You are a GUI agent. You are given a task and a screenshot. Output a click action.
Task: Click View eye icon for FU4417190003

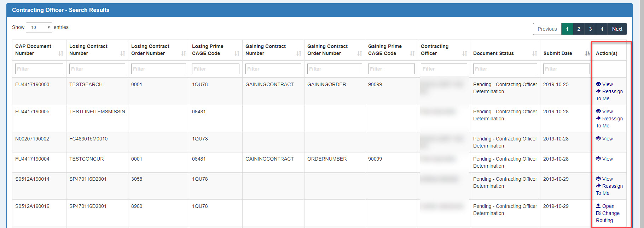tap(598, 84)
